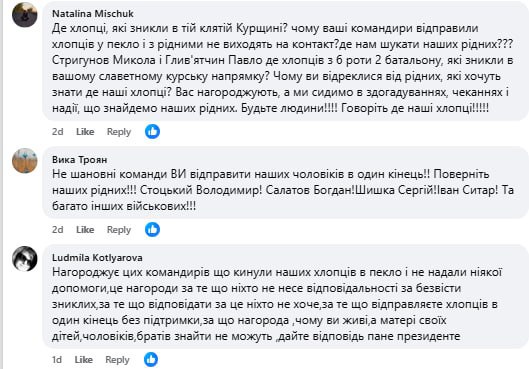Like Ludmila Kotlyarova's comment

click(84, 360)
